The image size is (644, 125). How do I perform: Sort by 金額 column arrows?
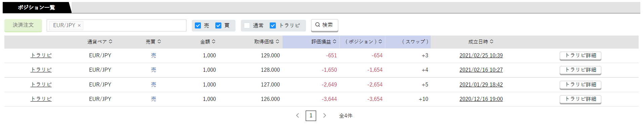click(214, 42)
